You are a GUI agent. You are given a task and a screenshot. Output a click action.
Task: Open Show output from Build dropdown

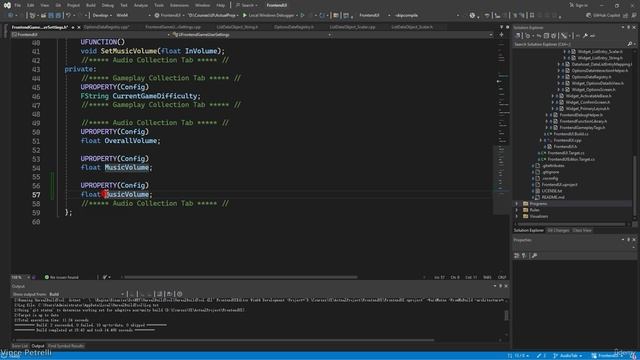(87, 294)
